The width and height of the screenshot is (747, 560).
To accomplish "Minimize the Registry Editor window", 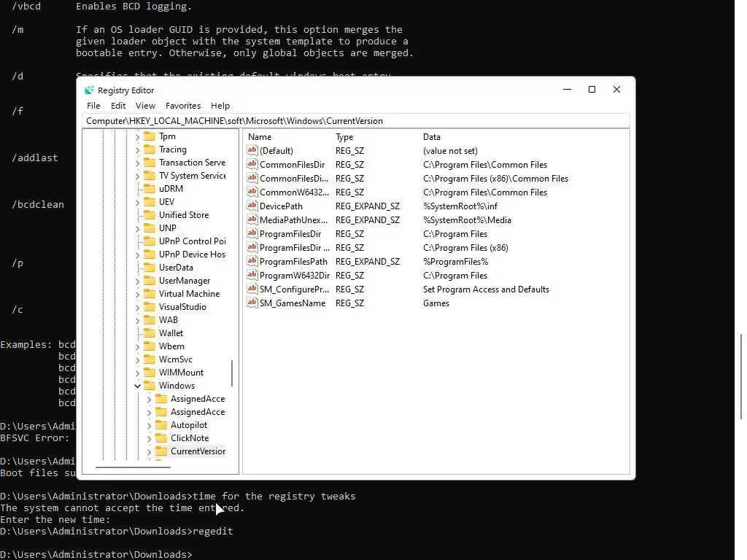I will tap(567, 90).
